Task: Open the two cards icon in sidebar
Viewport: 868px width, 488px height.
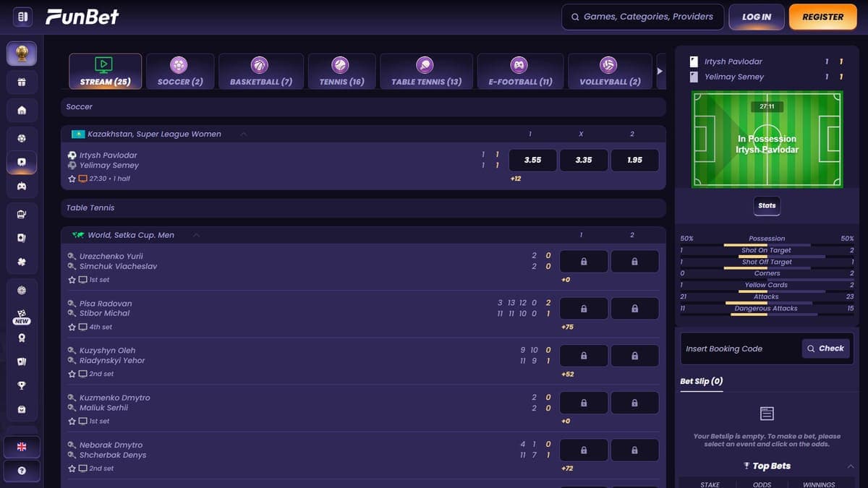Action: pyautogui.click(x=22, y=361)
